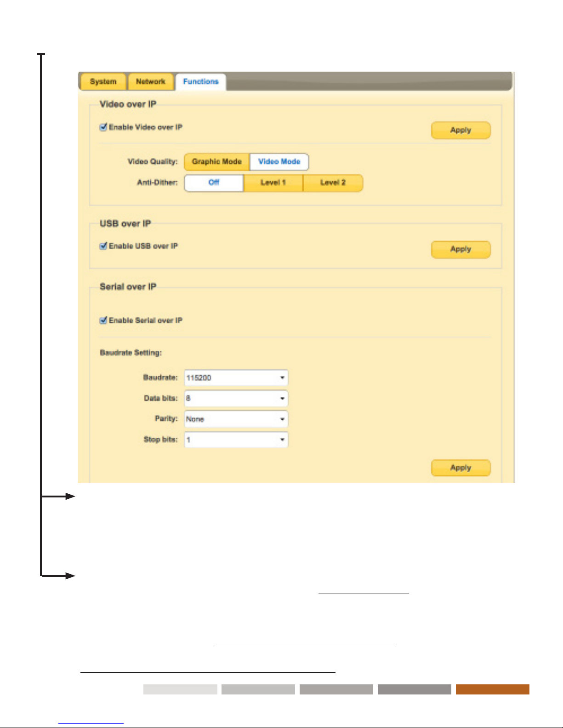Image resolution: width=563 pixels, height=728 pixels.
Task: Set Anti-Dither to Level 2
Action: pos(333,183)
